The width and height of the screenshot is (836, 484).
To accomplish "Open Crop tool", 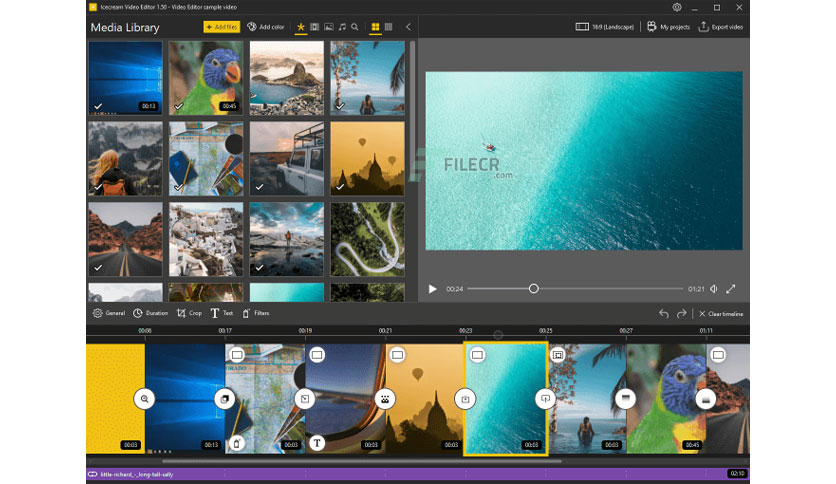I will [189, 313].
